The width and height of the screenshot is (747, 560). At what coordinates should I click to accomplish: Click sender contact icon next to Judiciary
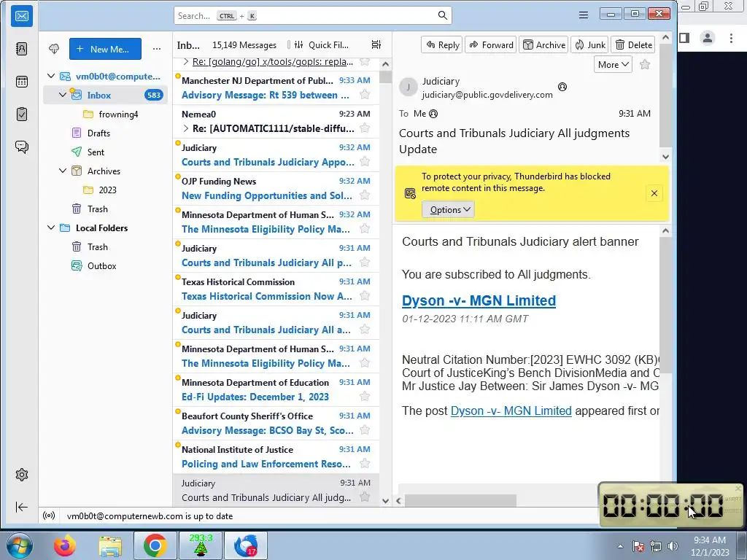[562, 87]
